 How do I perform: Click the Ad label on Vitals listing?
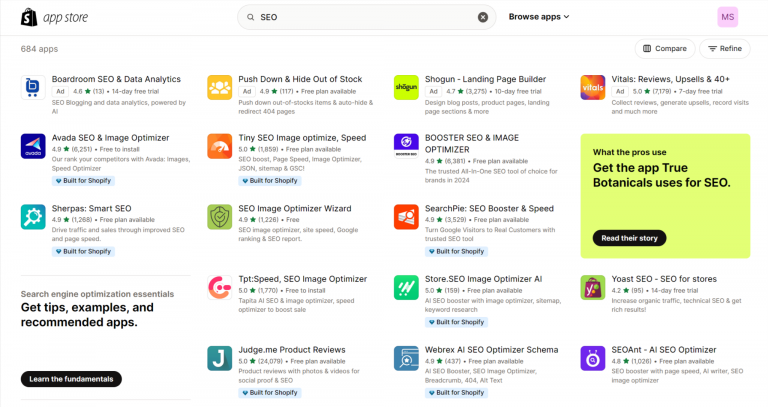point(620,91)
